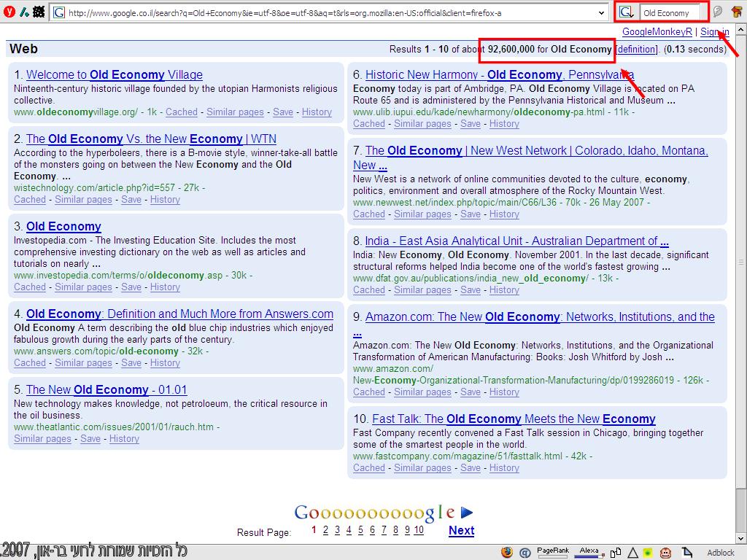Click the Alexa rank bar in the status bar
Image resolution: width=747 pixels, height=560 pixels.
(x=589, y=553)
